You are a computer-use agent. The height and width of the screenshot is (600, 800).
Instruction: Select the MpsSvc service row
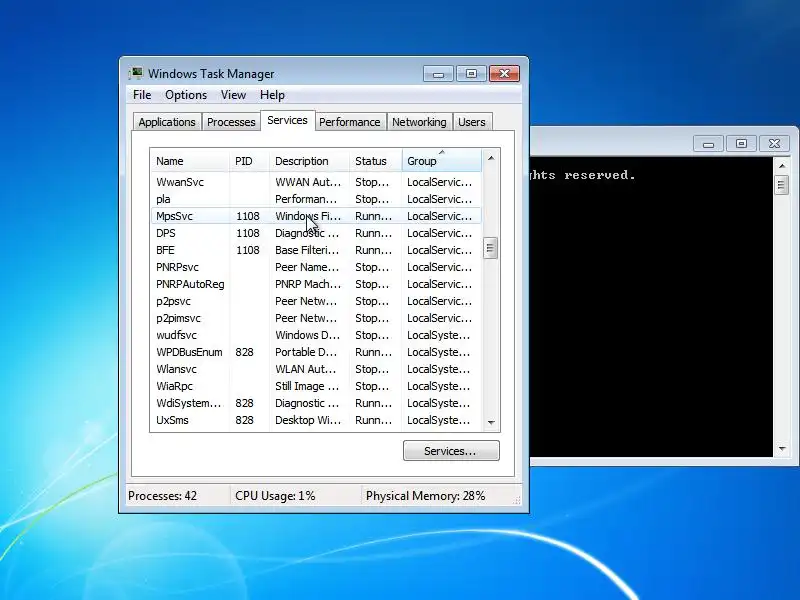[316, 216]
